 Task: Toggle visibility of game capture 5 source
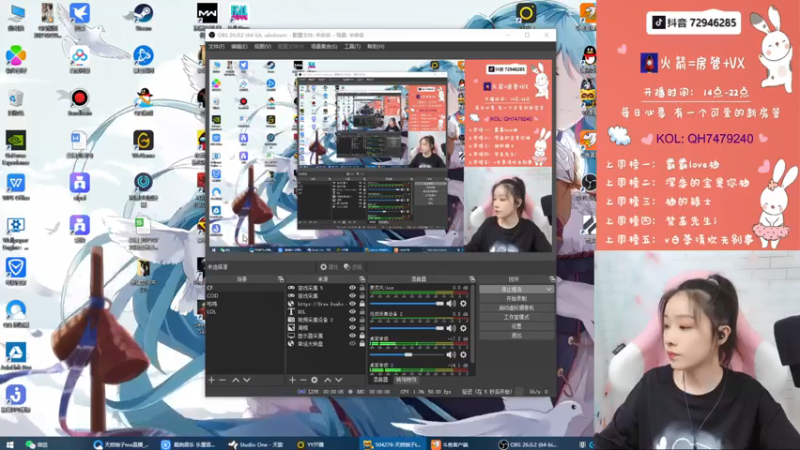click(x=352, y=288)
